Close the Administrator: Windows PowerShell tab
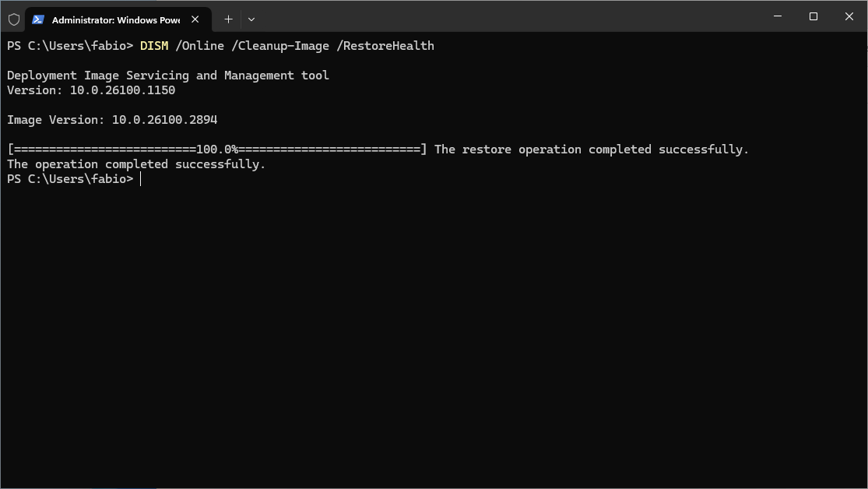 click(195, 19)
